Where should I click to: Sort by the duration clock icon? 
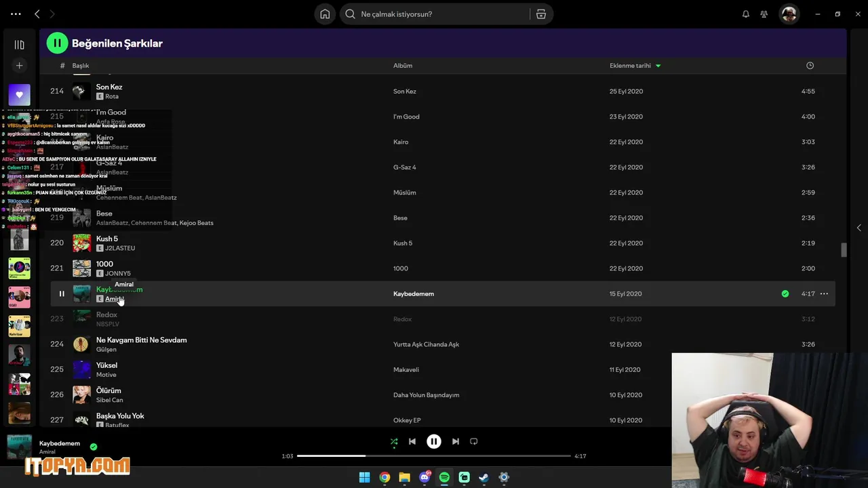[810, 66]
